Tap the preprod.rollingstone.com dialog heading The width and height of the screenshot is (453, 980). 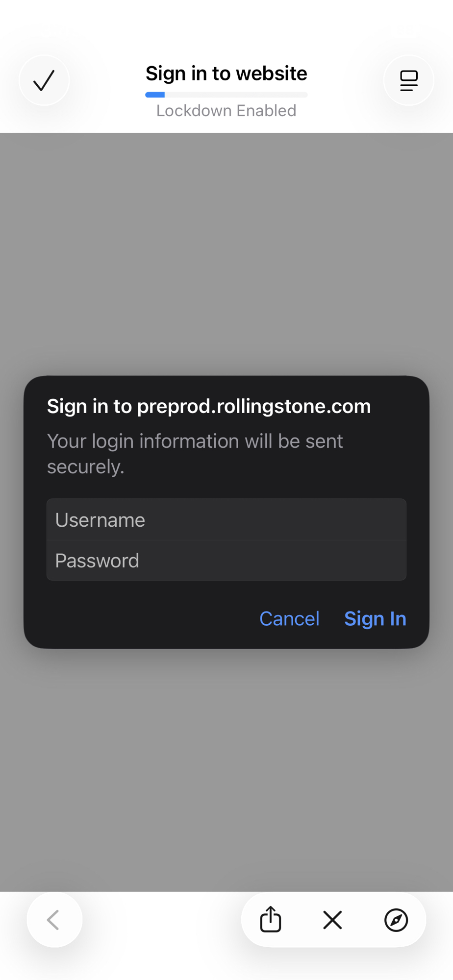[x=209, y=406]
